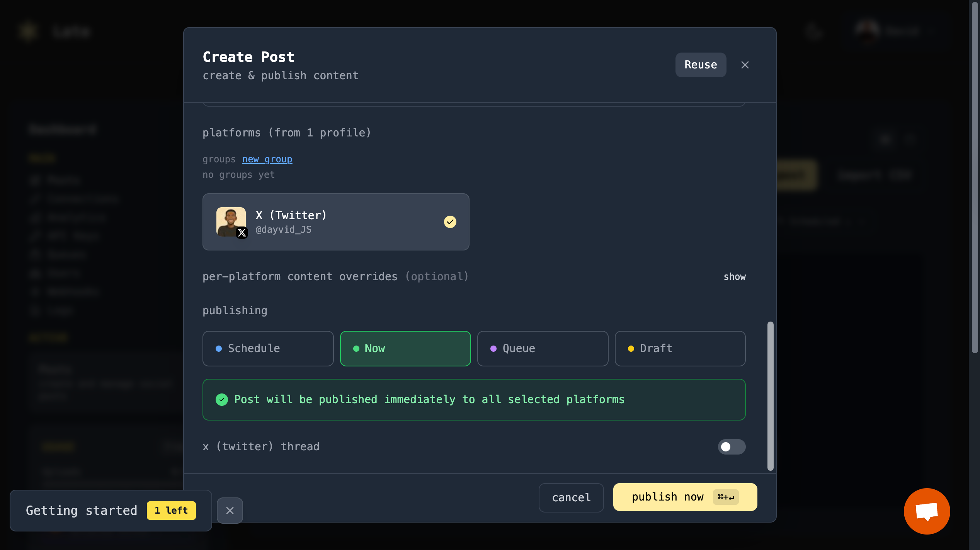Close the Create Post dialog via X icon
Screen dimensions: 980x550
[x=745, y=65]
